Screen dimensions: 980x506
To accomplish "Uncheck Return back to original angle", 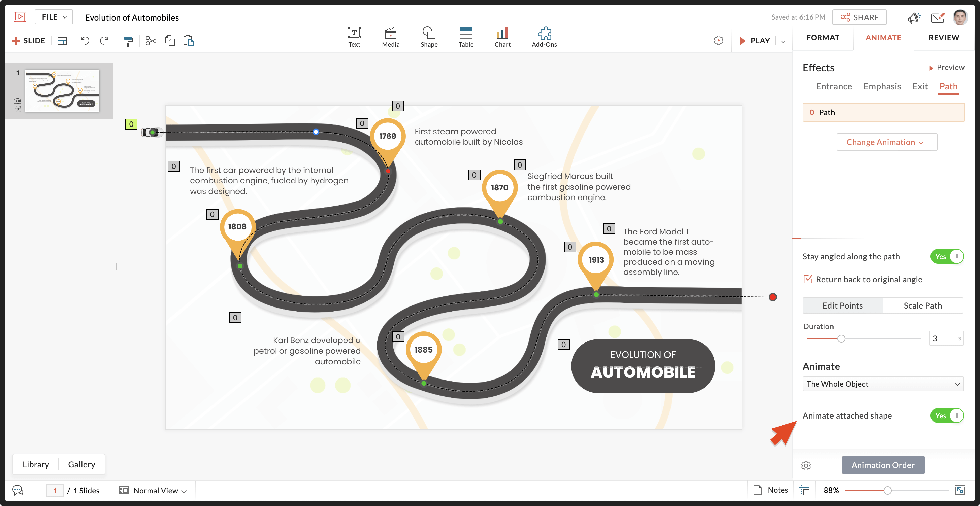I will point(807,279).
